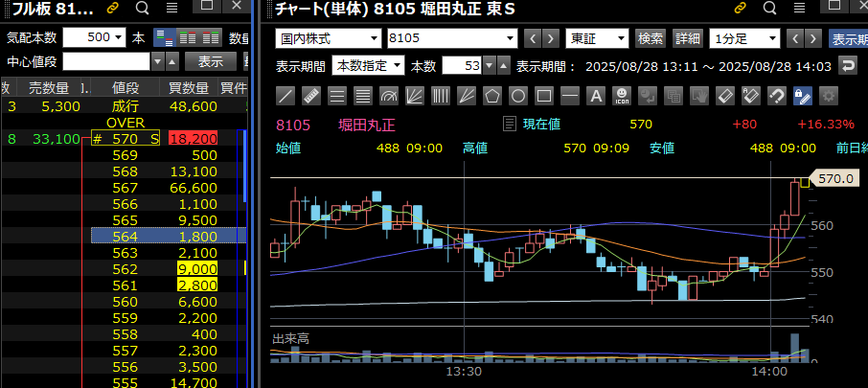The height and width of the screenshot is (388, 868).
Task: Decrease 中心値段 with the down arrow
Action: point(158,61)
